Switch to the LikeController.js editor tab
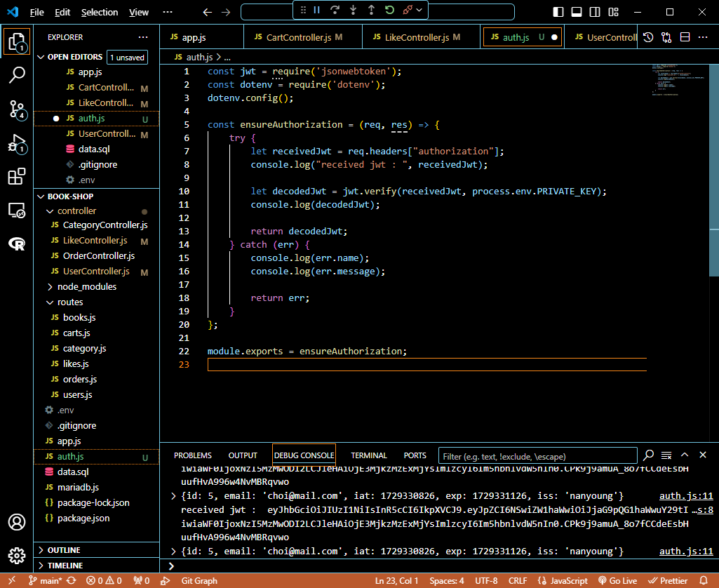Screen dimensions: 719x588 pyautogui.click(x=422, y=37)
